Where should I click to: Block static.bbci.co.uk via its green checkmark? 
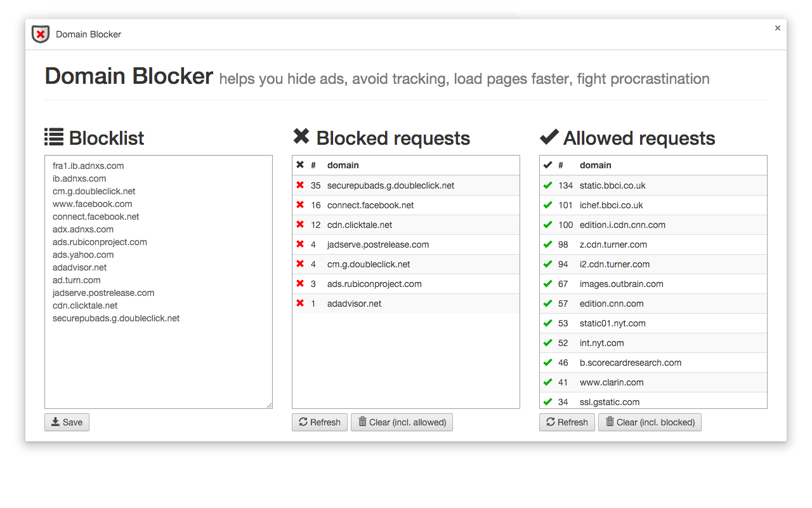[x=547, y=185]
